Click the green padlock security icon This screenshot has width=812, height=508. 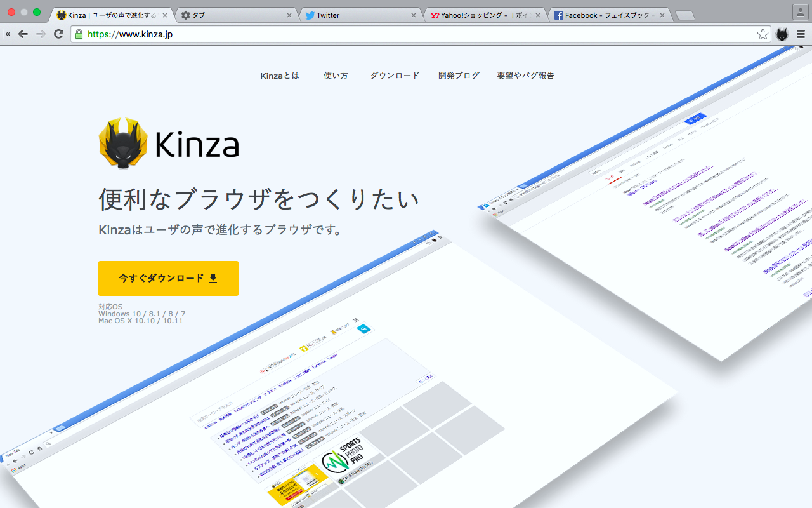point(79,34)
